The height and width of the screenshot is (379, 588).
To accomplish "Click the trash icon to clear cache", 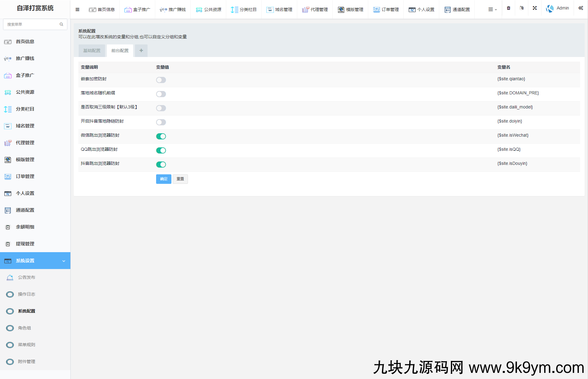I will (508, 8).
